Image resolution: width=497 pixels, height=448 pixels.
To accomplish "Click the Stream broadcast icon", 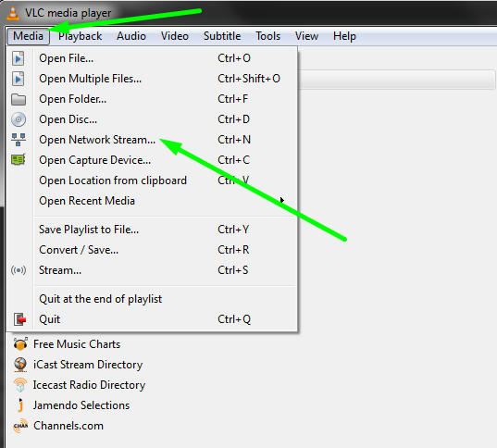I will pos(19,270).
